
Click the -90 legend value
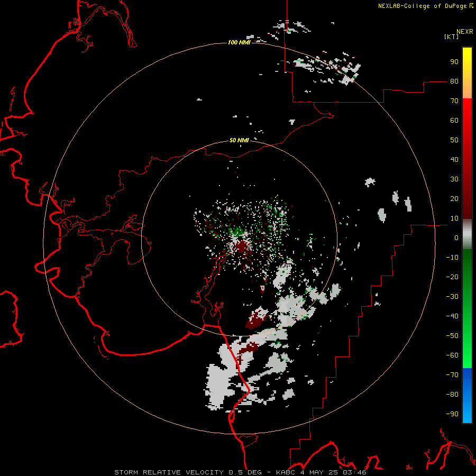coord(452,414)
